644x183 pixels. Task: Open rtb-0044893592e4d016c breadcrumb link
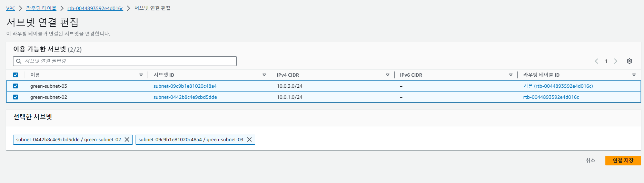point(95,8)
